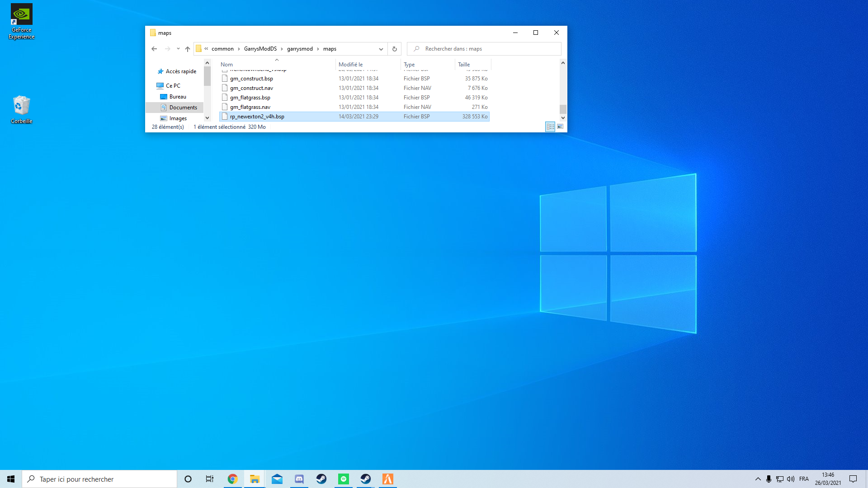868x488 pixels.
Task: Open Task View from taskbar
Action: (x=210, y=479)
